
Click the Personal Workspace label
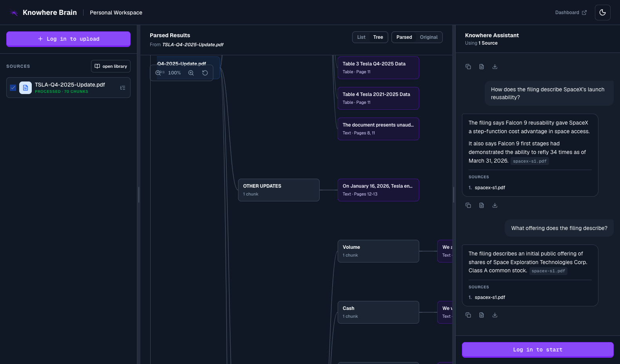(116, 13)
